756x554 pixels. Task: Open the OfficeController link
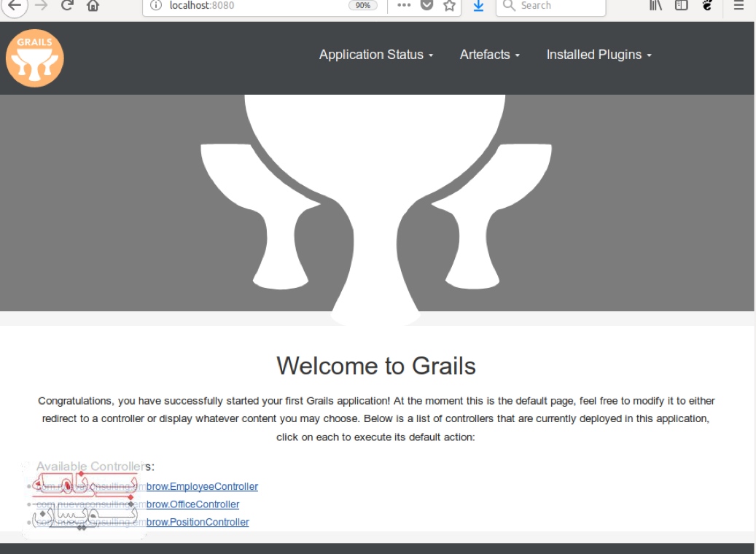[192, 504]
